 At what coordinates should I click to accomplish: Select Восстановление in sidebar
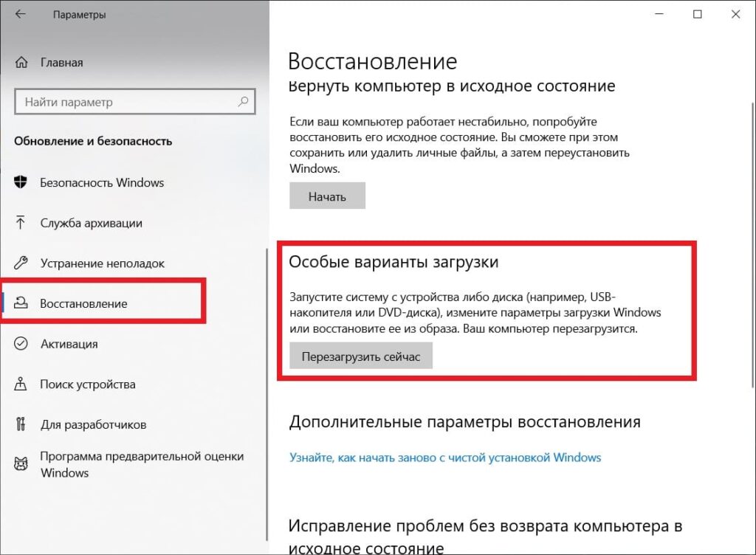point(83,303)
